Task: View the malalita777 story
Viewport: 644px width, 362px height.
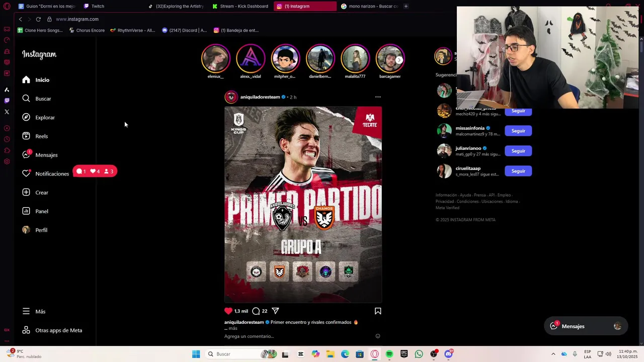Action: [355, 61]
